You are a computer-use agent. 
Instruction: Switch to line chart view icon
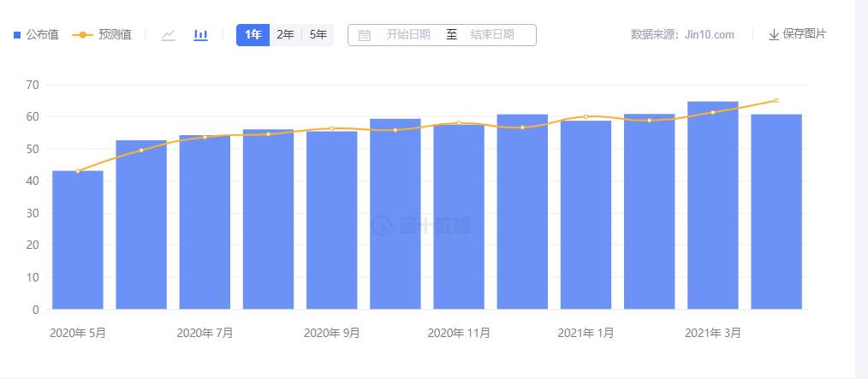coord(169,35)
